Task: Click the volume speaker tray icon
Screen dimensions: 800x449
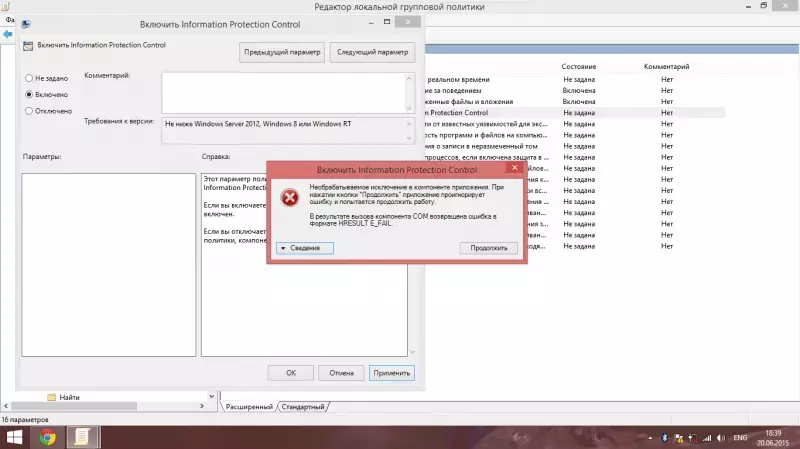Action: [x=721, y=438]
